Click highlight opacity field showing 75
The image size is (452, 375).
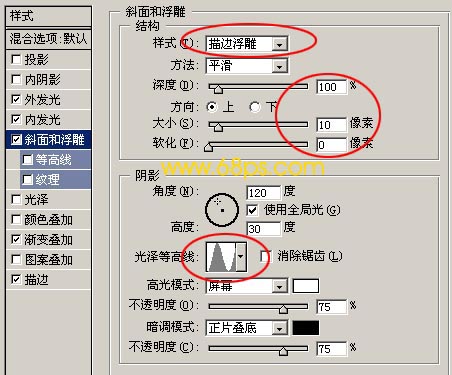click(332, 307)
